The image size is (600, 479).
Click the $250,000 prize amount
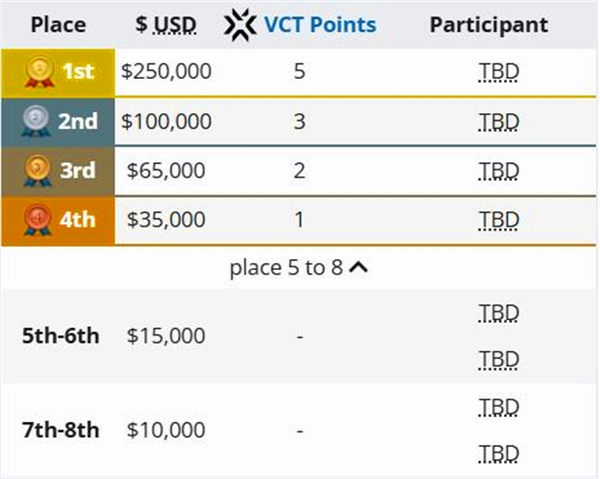[x=166, y=72]
